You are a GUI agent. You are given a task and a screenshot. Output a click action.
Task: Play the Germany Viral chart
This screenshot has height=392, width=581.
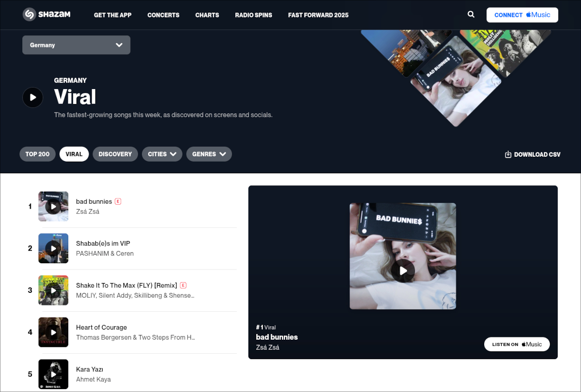point(33,97)
